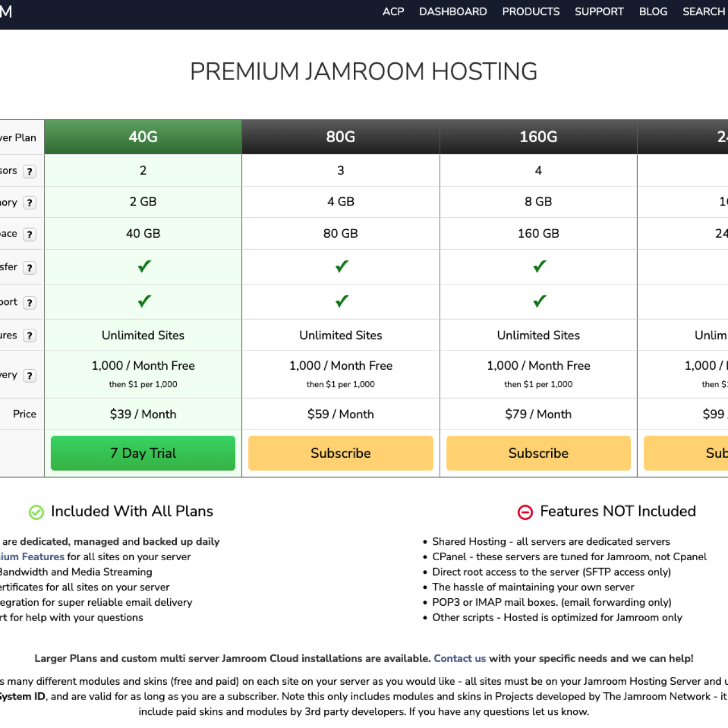Click the help icon beside Disk Space
The image size is (728, 728).
(30, 234)
